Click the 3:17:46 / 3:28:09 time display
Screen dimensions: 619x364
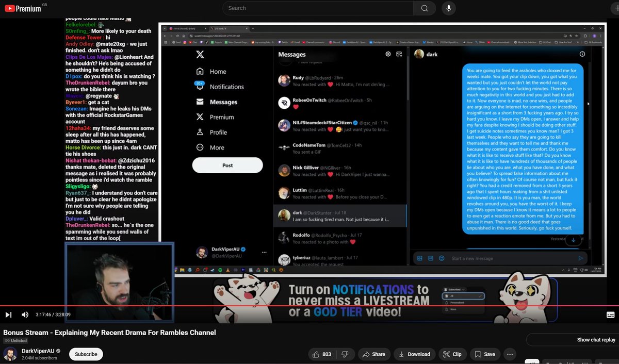pos(53,315)
